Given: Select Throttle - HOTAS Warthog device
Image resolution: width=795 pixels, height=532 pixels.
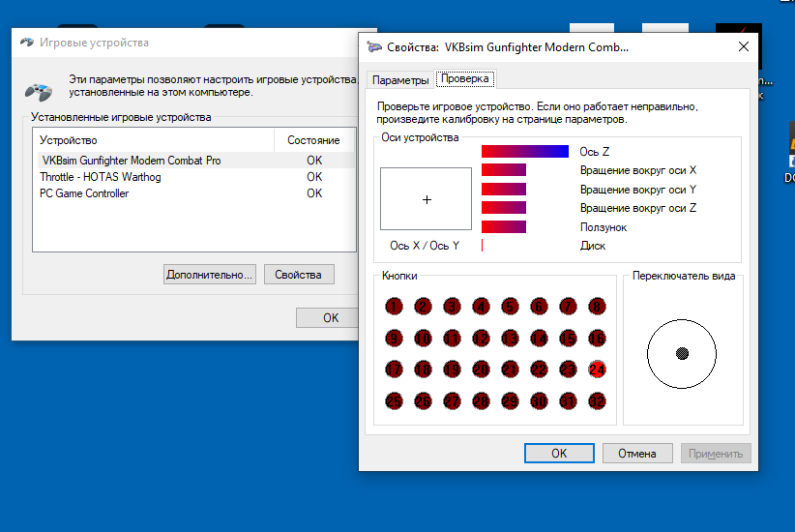Looking at the screenshot, I should coord(195,177).
